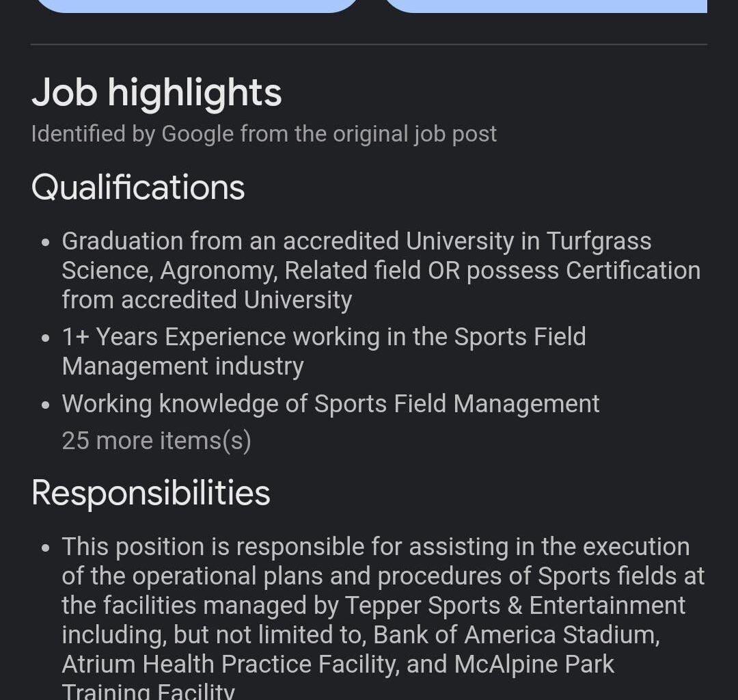Select the Qualifications section heading

[137, 186]
